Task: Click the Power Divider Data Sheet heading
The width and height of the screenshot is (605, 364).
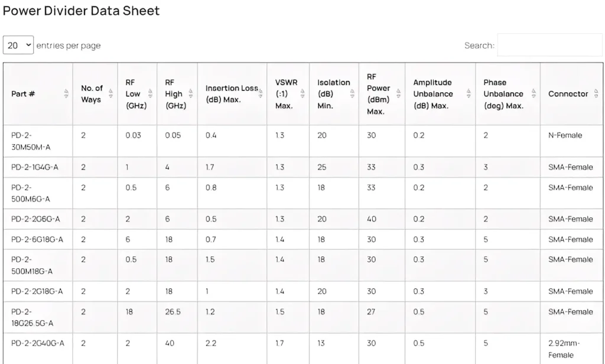Action: (x=82, y=11)
